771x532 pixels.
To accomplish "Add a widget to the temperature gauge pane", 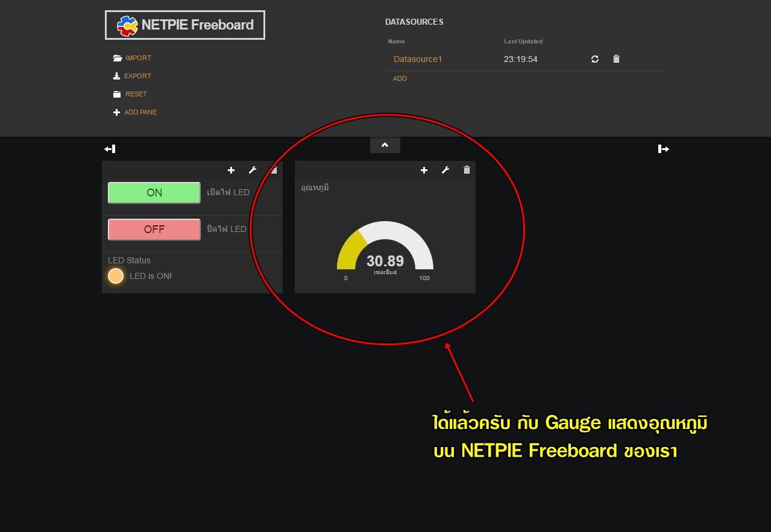I will click(424, 171).
